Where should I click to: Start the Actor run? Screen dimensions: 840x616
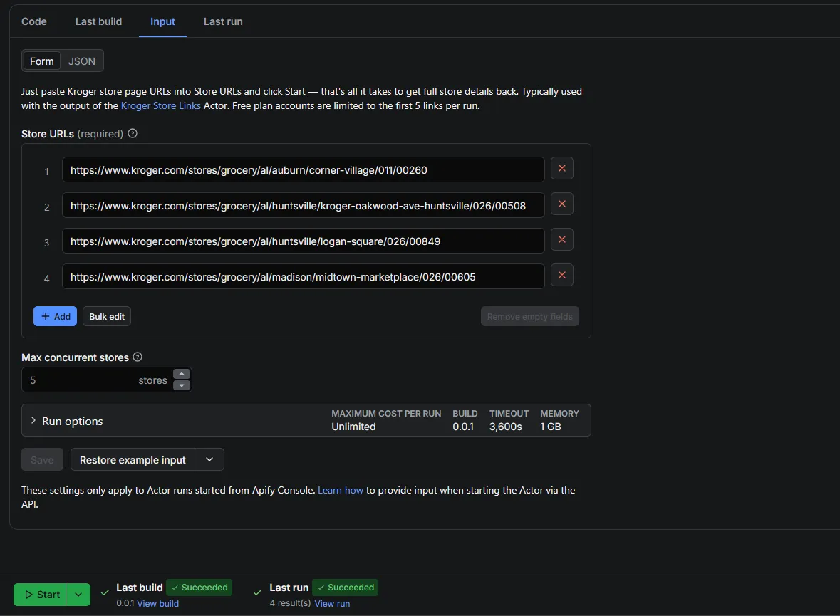[40, 595]
